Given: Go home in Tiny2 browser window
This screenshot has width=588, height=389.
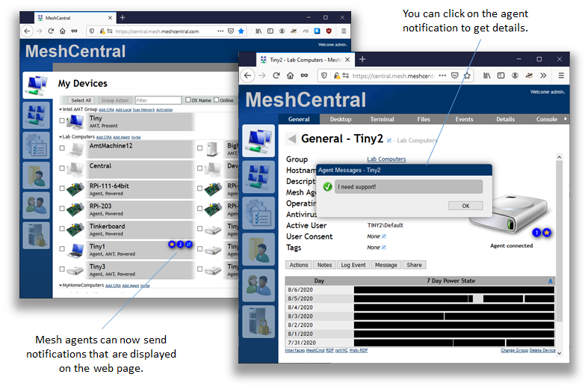Looking at the screenshot, I should click(290, 76).
